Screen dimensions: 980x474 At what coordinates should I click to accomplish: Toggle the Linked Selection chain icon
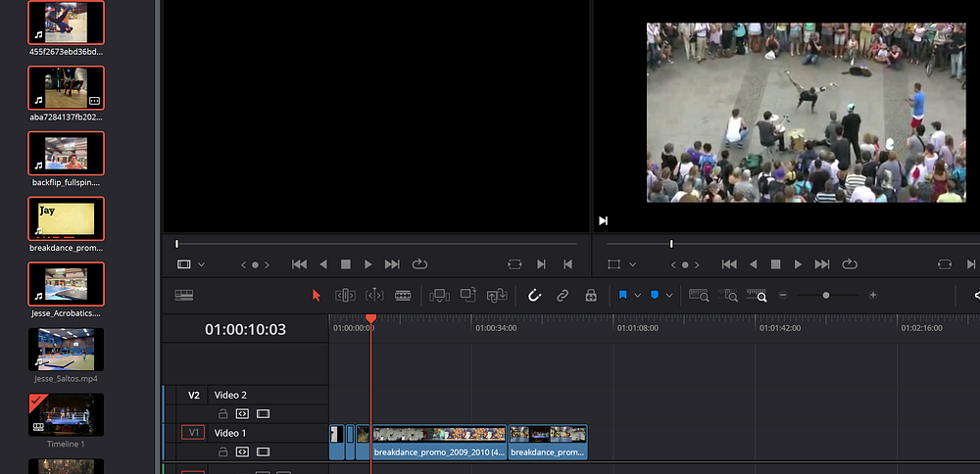563,295
